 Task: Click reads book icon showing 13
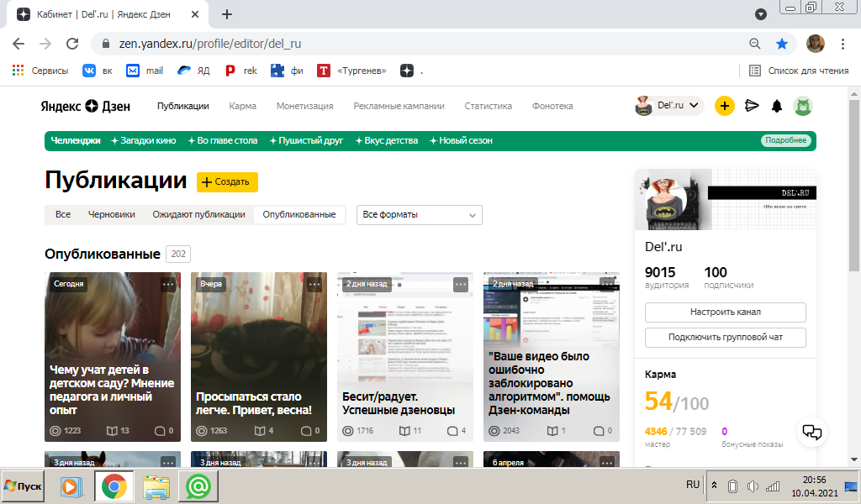112,431
